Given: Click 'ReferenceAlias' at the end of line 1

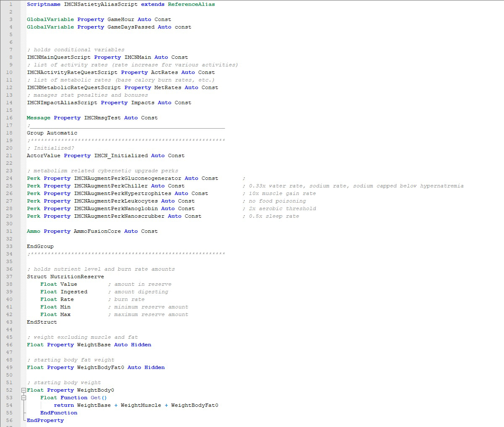Looking at the screenshot, I should 192,4.
